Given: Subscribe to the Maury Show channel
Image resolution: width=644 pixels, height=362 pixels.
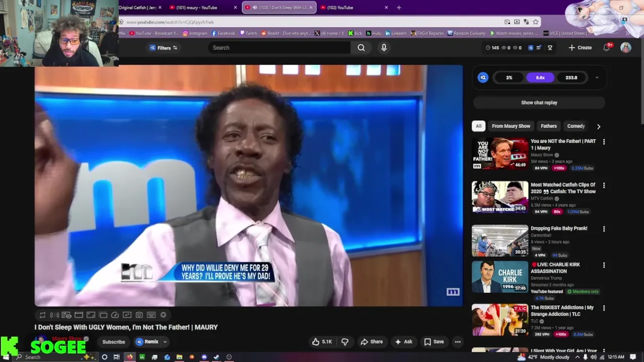Looking at the screenshot, I should (114, 342).
